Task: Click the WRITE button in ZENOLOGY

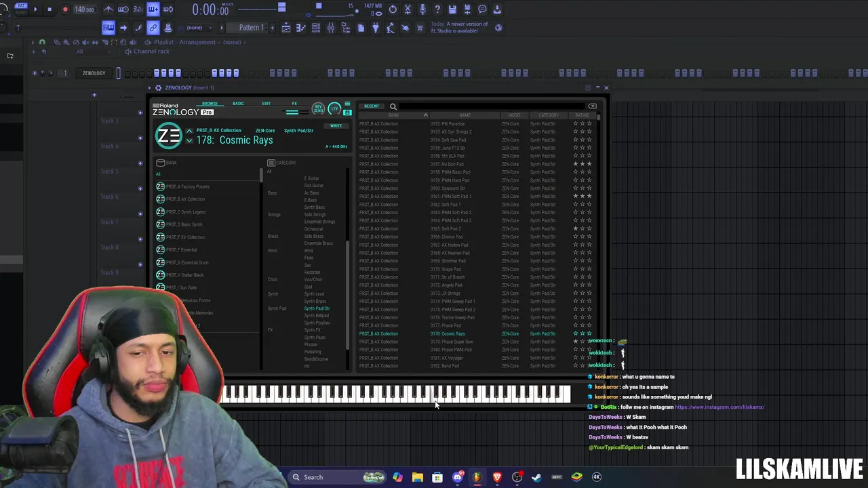Action: 336,126
